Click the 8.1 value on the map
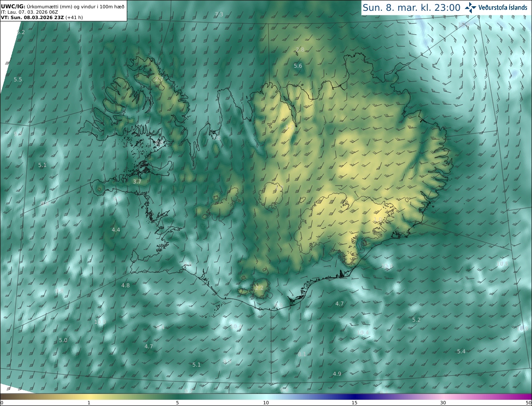This screenshot has width=532, height=406. [x=302, y=354]
